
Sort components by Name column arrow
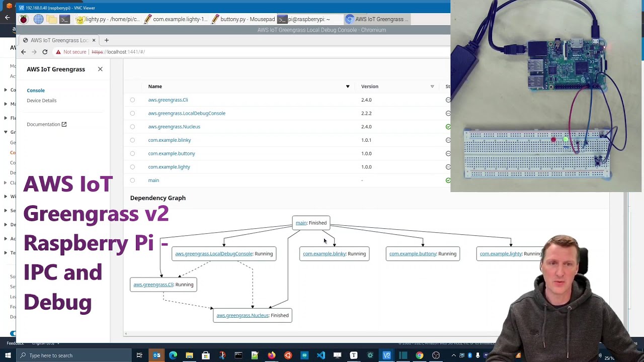348,86
